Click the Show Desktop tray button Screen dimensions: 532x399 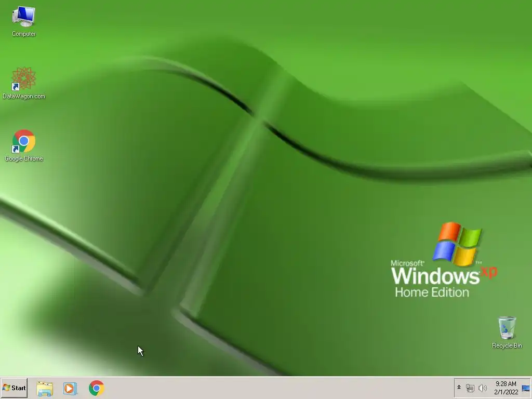(526, 388)
